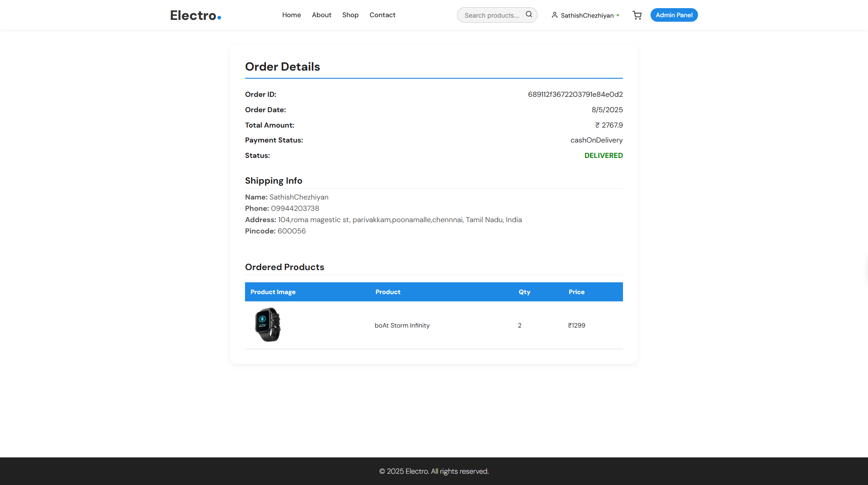Viewport: 868px width, 485px height.
Task: Select the boAt Storm Infinity product name
Action: click(402, 325)
